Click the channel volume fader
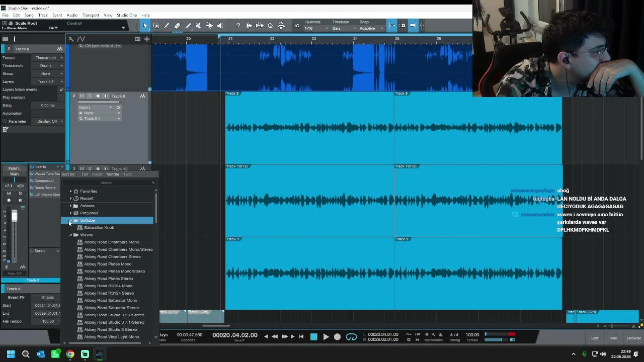 14,216
